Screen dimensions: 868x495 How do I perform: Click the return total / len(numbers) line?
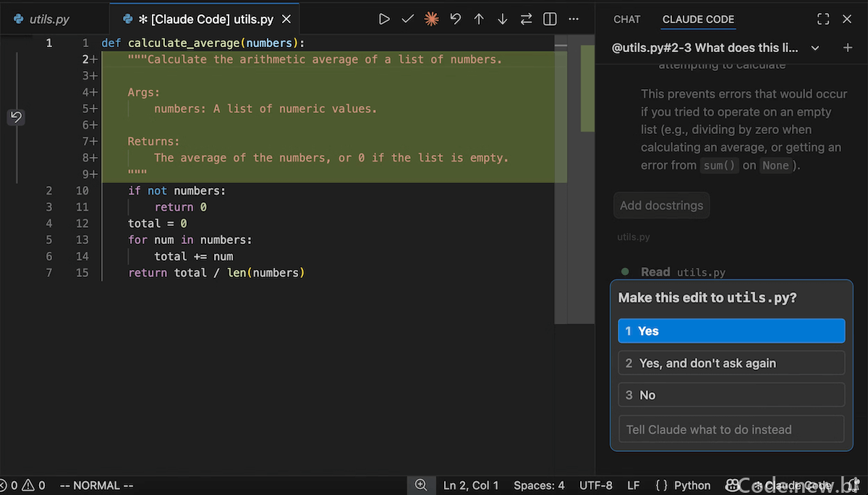click(216, 273)
